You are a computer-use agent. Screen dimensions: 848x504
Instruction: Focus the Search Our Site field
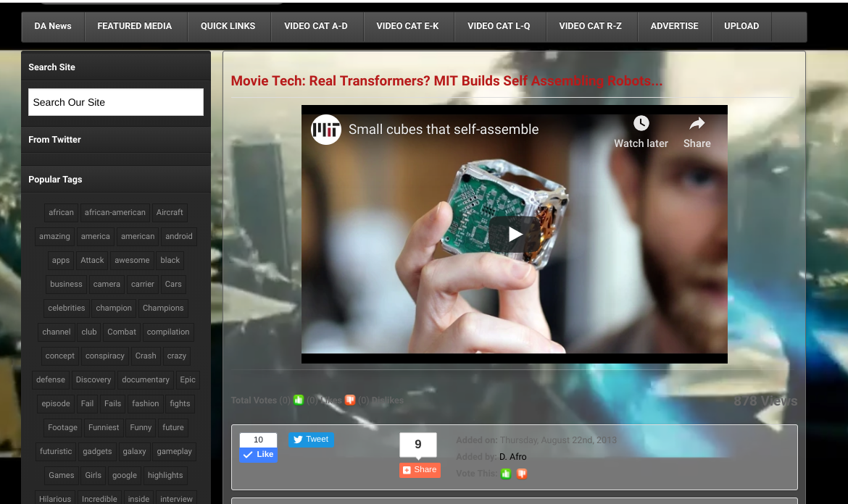click(x=116, y=102)
